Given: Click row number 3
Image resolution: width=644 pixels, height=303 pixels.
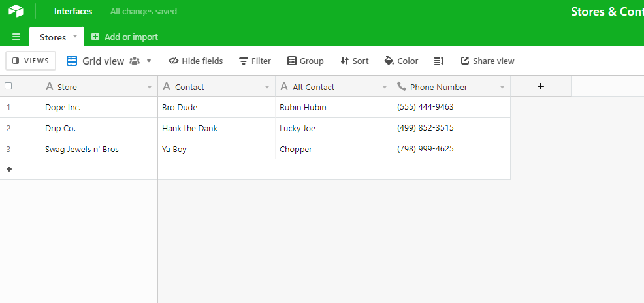Looking at the screenshot, I should tap(8, 150).
